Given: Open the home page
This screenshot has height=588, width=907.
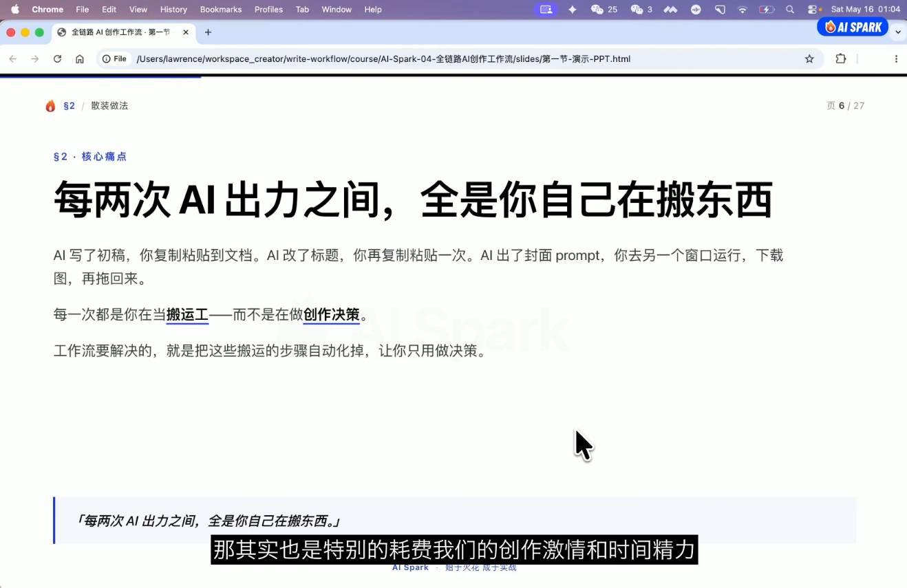Looking at the screenshot, I should pos(80,59).
